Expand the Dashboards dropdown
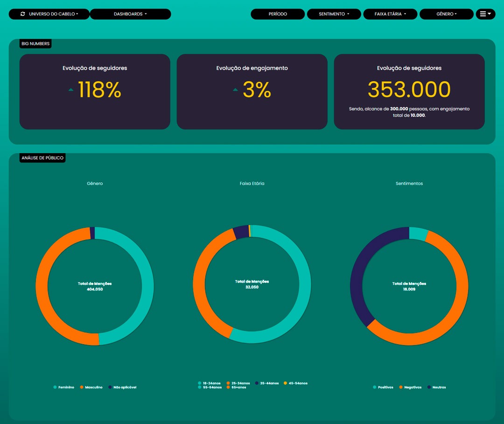Viewport: 504px width, 424px height. coord(131,14)
